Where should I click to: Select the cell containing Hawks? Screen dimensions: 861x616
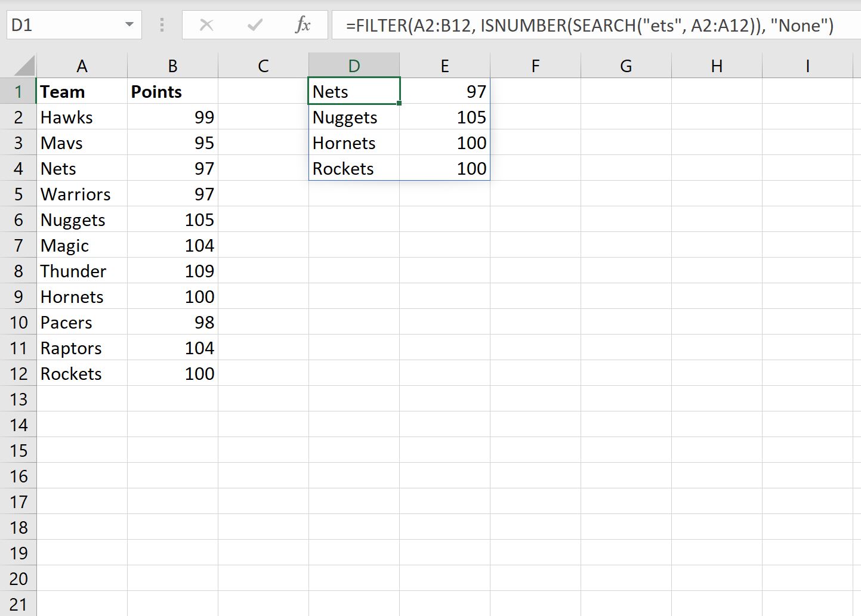coord(82,117)
